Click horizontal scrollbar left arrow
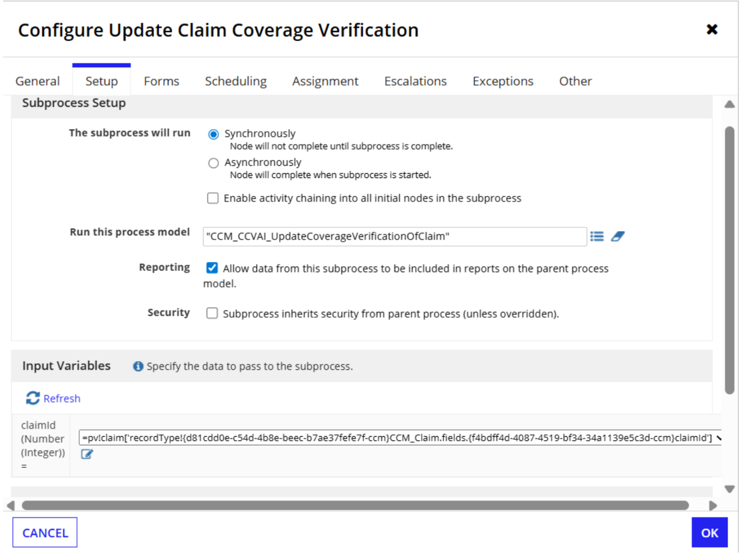This screenshot has height=560, width=745. [x=10, y=506]
